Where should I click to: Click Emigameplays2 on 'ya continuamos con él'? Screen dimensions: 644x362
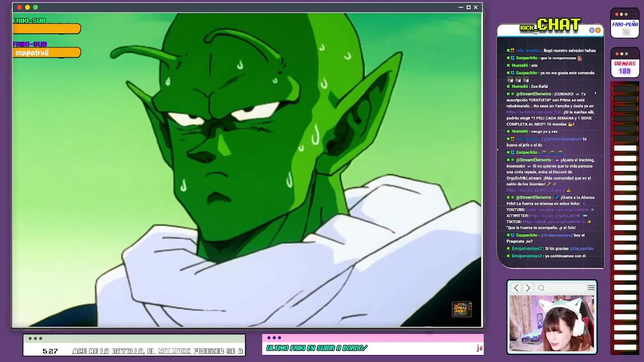(527, 256)
